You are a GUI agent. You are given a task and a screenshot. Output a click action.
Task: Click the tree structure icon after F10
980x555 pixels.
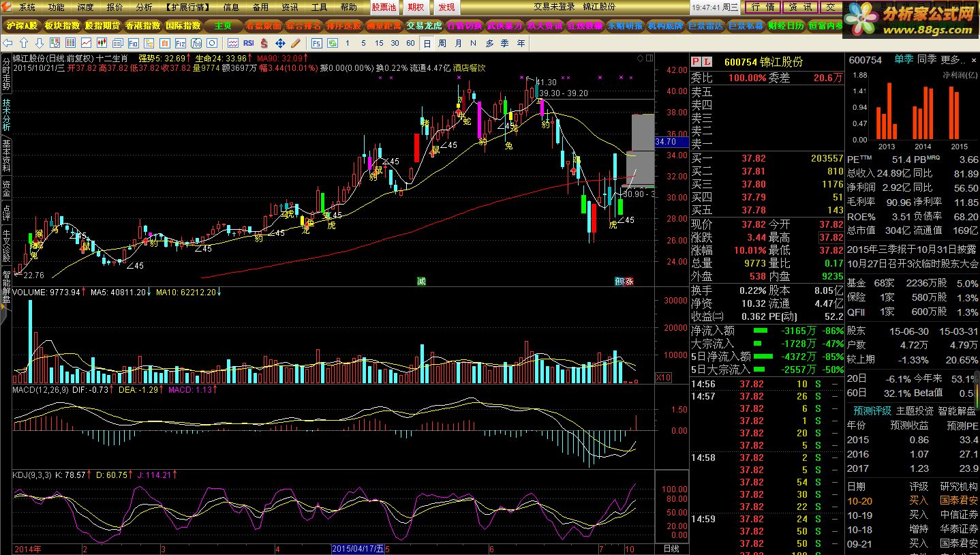tap(149, 43)
